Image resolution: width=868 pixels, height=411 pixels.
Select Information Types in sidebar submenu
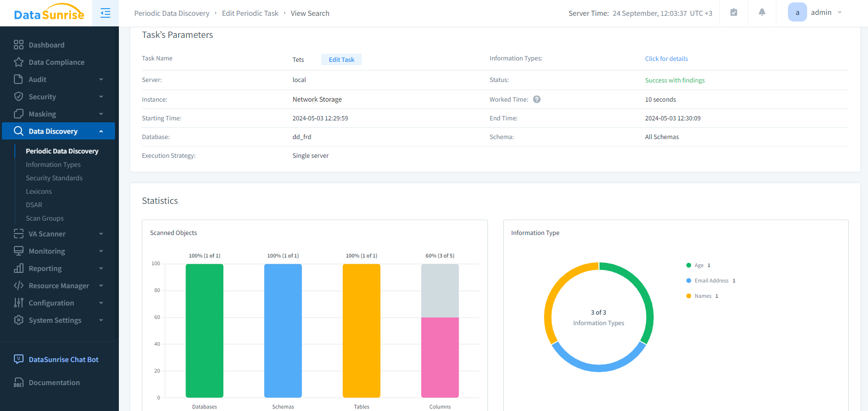click(x=53, y=164)
